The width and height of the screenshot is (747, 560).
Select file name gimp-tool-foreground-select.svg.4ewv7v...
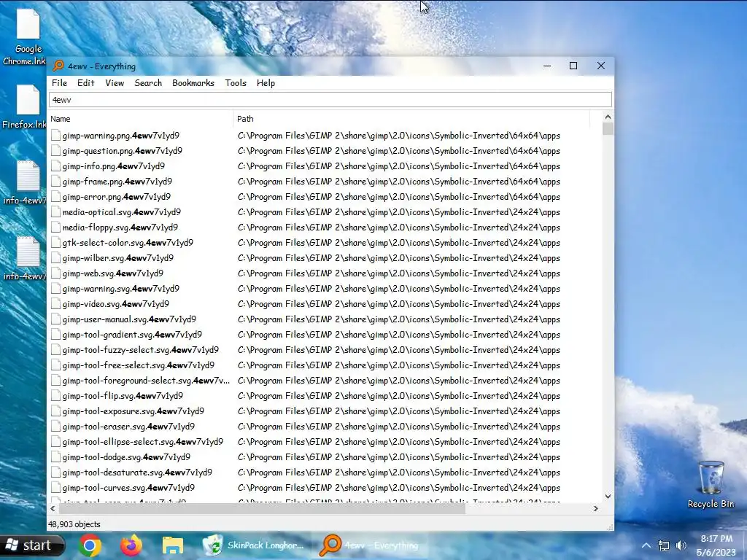pos(146,381)
